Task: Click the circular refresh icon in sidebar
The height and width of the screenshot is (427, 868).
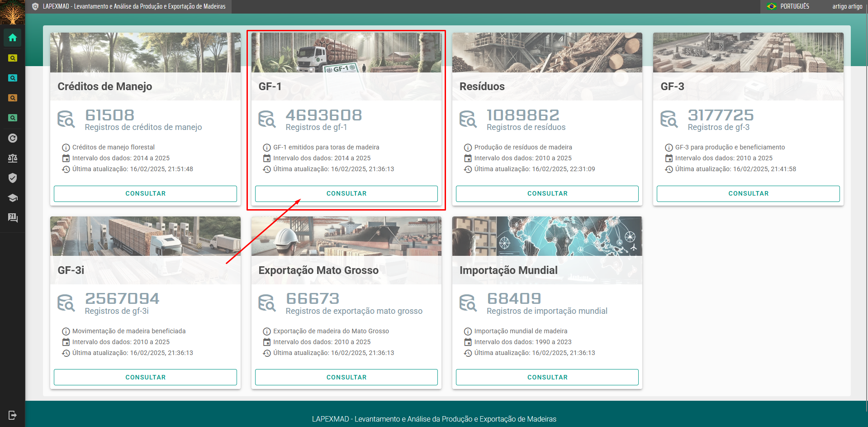Action: (x=13, y=138)
